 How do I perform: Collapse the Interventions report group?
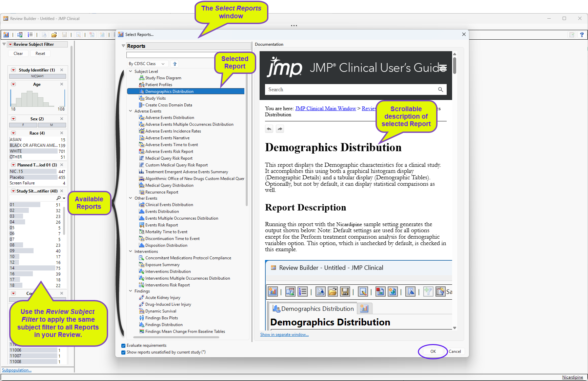(x=130, y=251)
